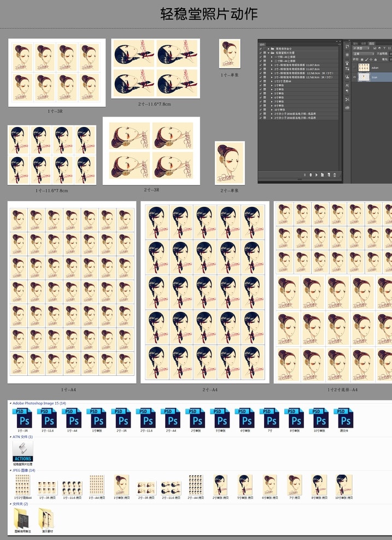Click the Create new action icon
The height and width of the screenshot is (540, 392).
point(329,175)
